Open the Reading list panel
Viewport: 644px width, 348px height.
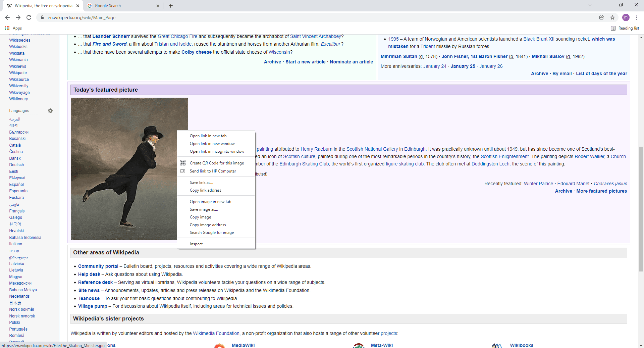[625, 28]
